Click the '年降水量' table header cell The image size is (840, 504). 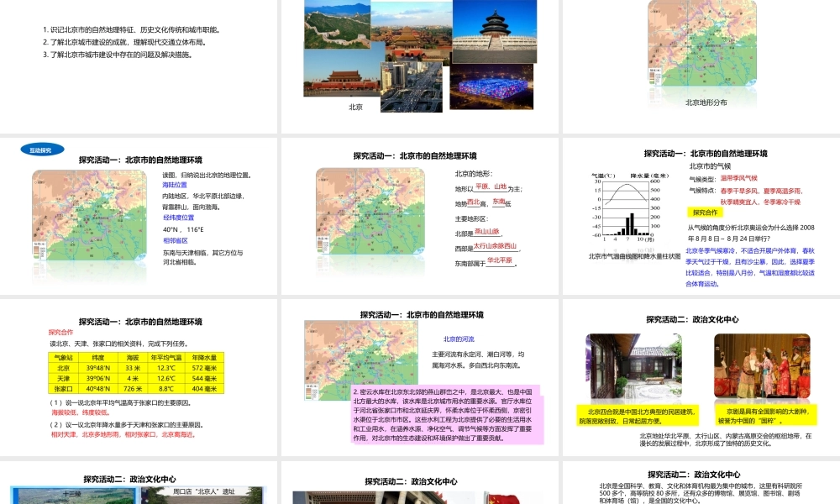point(205,357)
